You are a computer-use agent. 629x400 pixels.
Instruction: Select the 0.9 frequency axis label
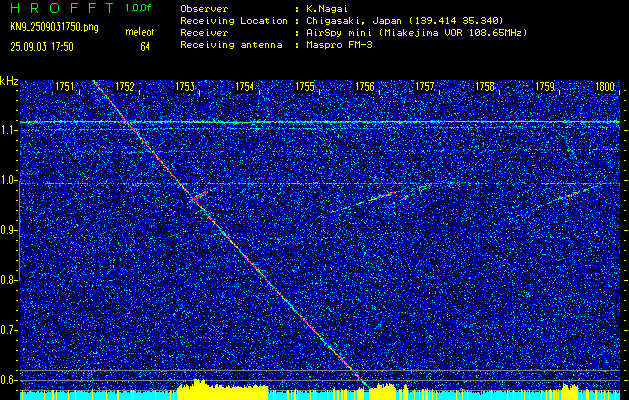pos(7,230)
